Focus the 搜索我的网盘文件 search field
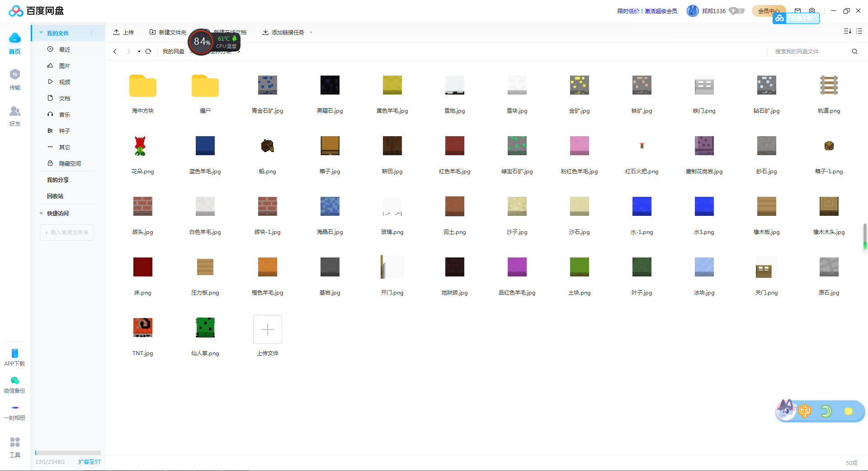The width and height of the screenshot is (868, 471). (809, 52)
